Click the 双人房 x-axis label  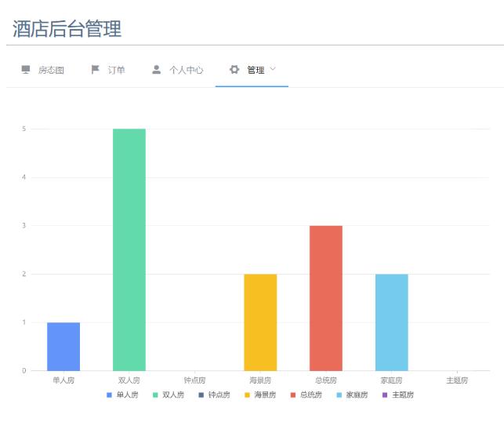(129, 380)
